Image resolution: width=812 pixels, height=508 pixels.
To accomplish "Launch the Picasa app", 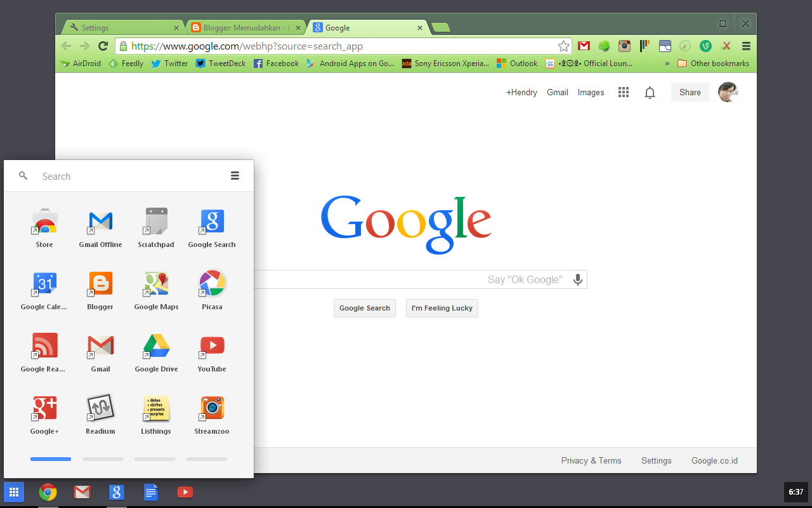I will click(x=212, y=290).
